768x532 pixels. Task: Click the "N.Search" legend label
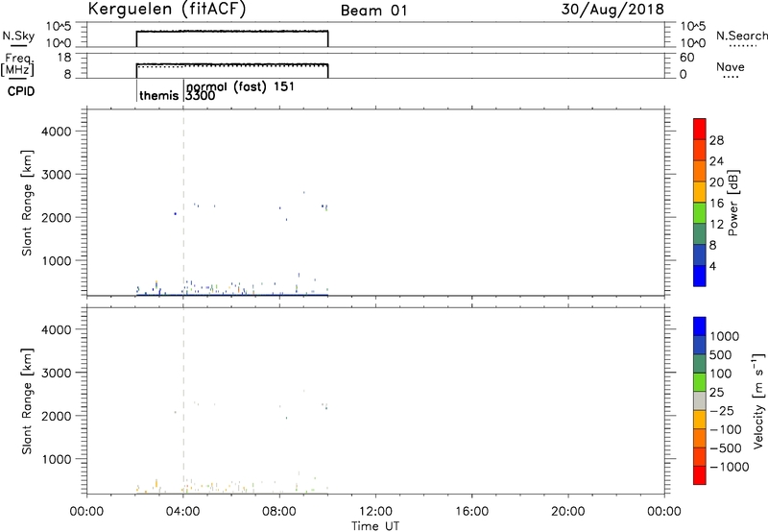point(741,36)
